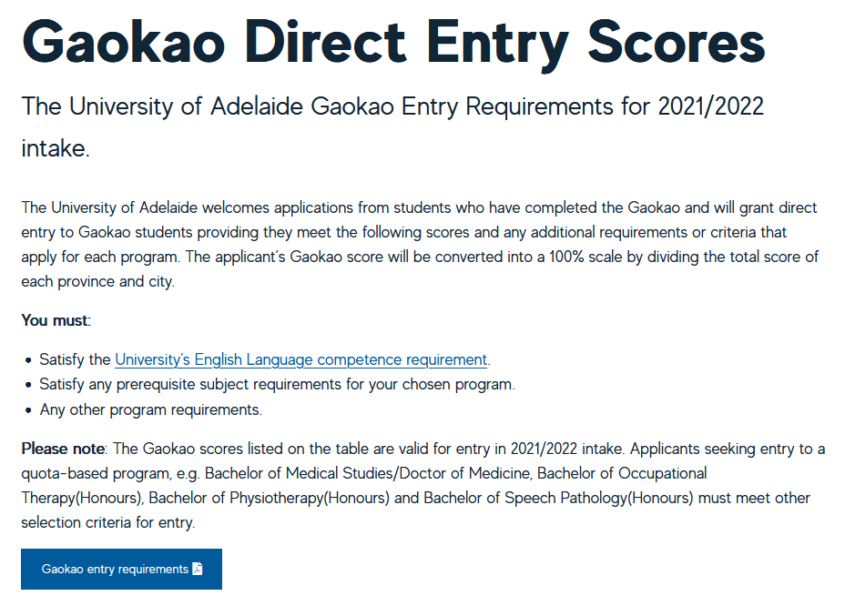The image size is (845, 616).
Task: Click the word "intake." under the heading
Action: (56, 148)
